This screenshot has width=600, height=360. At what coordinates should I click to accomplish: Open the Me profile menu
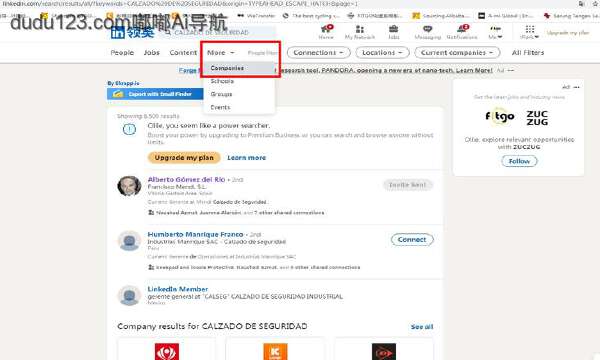click(x=495, y=33)
